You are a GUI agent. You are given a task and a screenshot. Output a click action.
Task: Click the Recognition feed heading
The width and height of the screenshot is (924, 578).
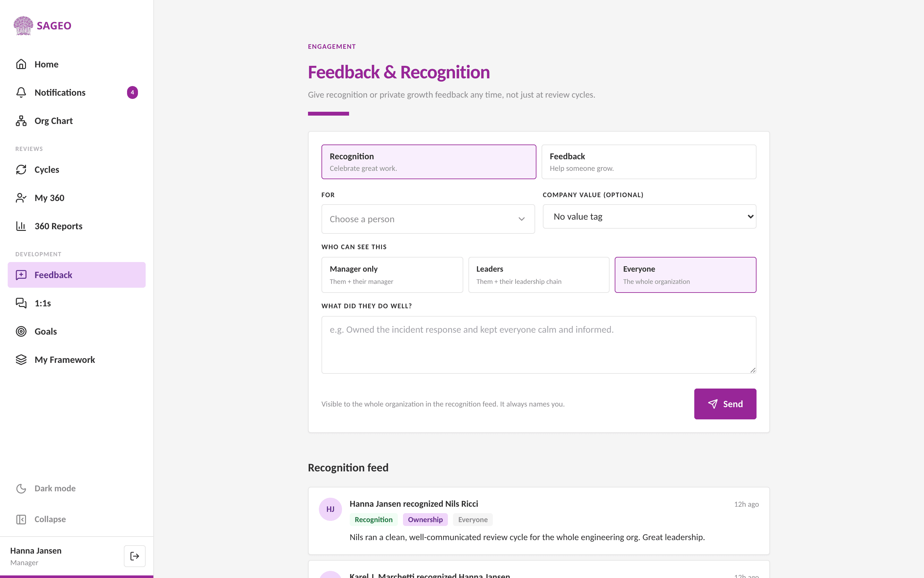[x=348, y=468]
